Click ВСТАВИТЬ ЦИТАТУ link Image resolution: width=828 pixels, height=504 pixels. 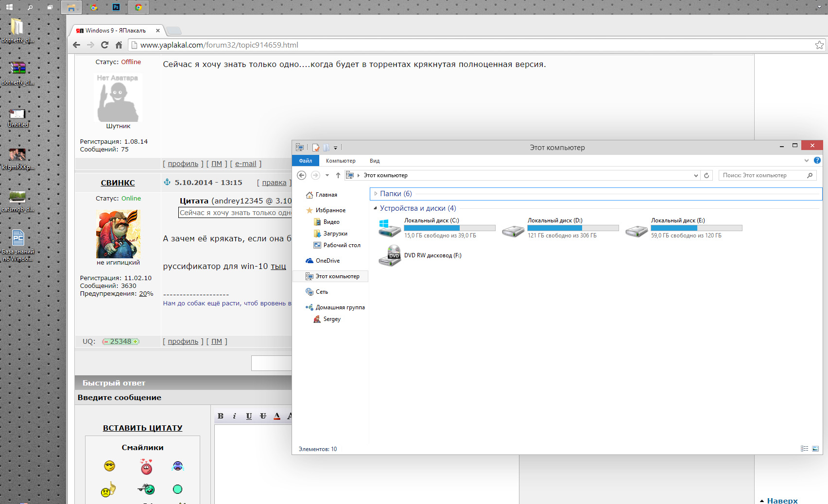(142, 428)
